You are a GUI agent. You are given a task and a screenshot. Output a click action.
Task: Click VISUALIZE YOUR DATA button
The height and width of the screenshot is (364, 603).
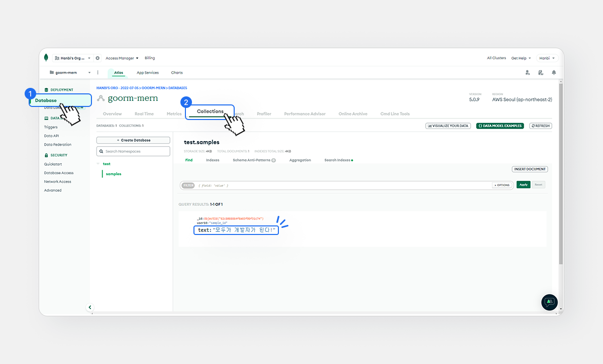pyautogui.click(x=448, y=126)
